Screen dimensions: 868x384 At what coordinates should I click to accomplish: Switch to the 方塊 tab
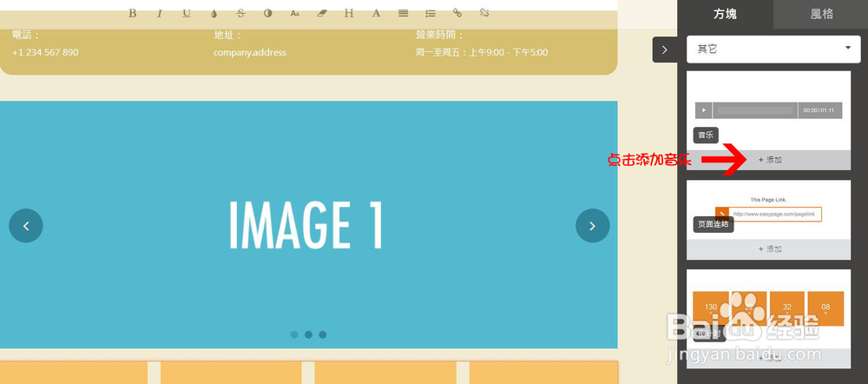(725, 15)
